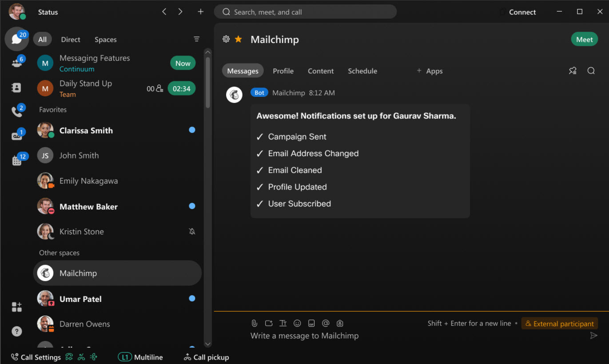The image size is (609, 364).
Task: Click the space list scrollbar down arrow
Action: [x=207, y=344]
